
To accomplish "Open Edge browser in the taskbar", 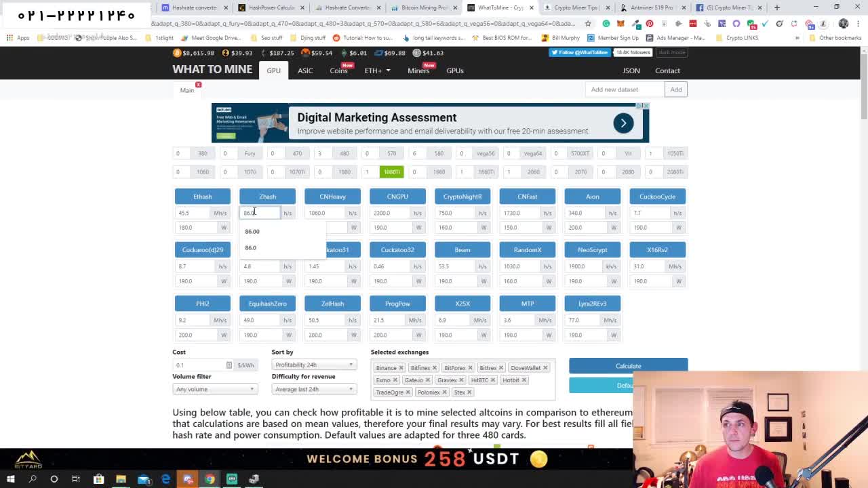I will click(x=165, y=479).
